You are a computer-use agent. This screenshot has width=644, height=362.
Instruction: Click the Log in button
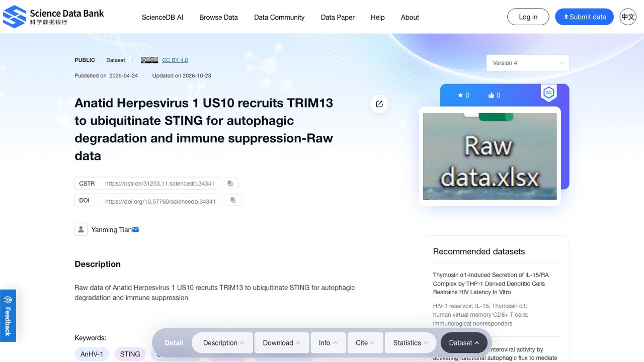pos(528,17)
